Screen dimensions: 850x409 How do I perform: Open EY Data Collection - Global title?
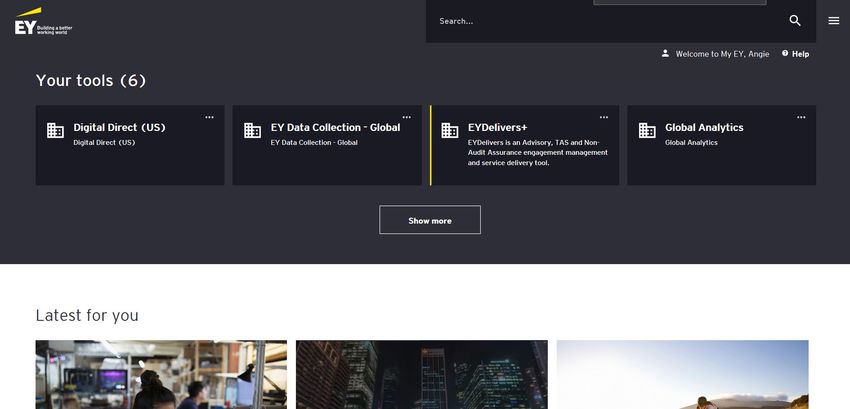coord(336,127)
